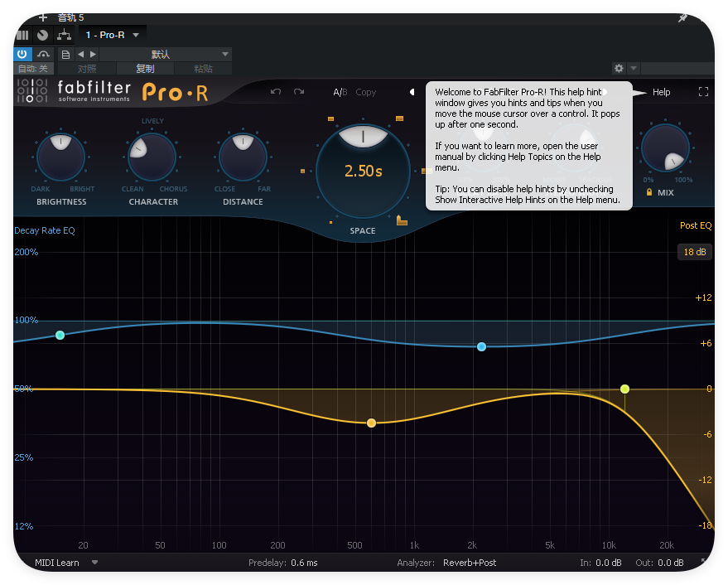Click the CHARACTER label text
The width and height of the screenshot is (728, 585).
[x=153, y=201]
